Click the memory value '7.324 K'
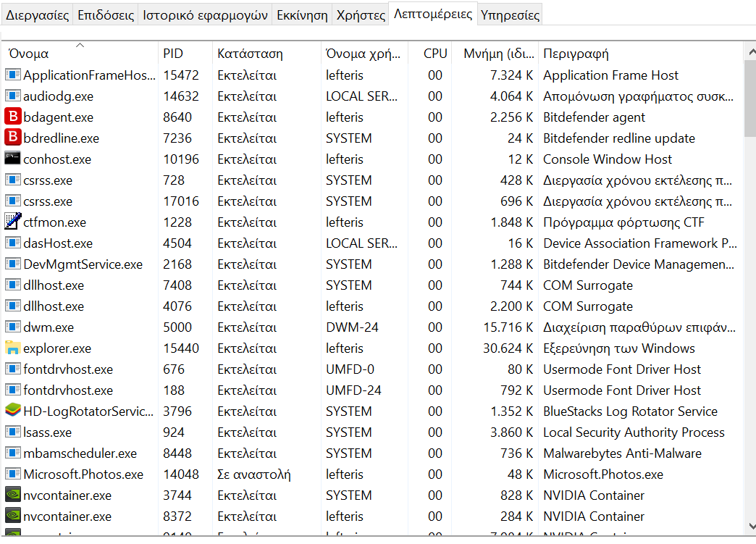Viewport: 756px width, 544px height. pos(511,75)
